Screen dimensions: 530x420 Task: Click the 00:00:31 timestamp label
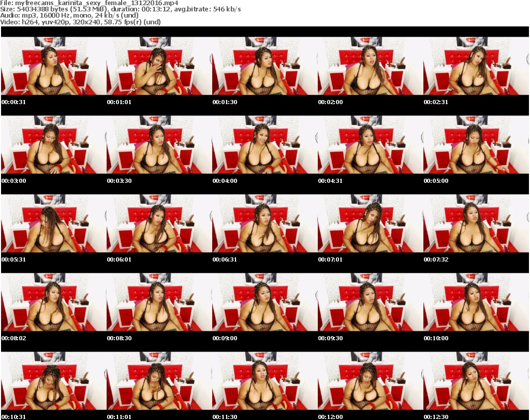point(13,102)
